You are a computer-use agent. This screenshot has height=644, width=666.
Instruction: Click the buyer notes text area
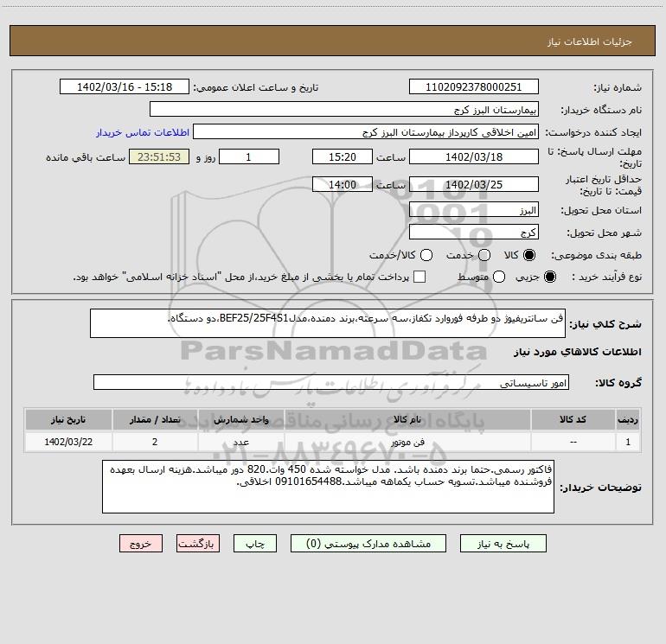(x=328, y=487)
